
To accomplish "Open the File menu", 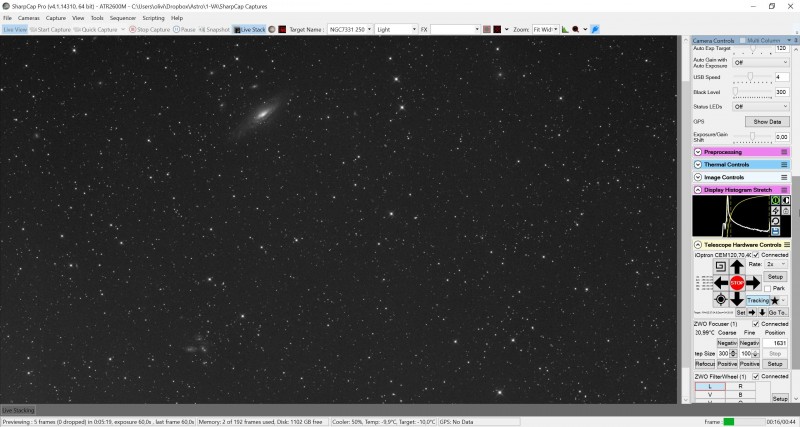I will coord(7,18).
